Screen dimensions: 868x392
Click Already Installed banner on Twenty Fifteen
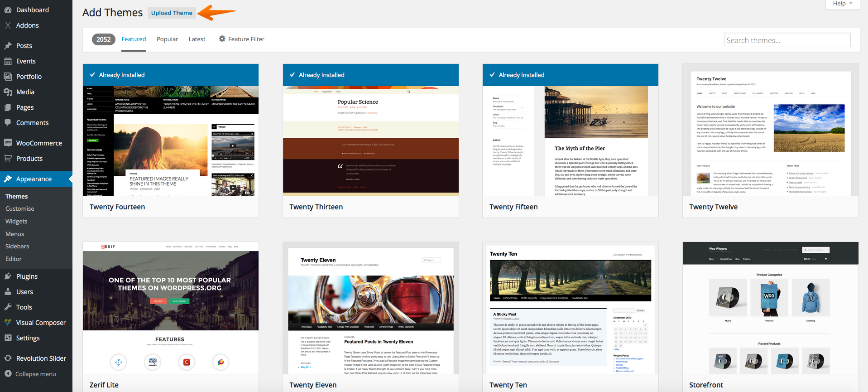pyautogui.click(x=571, y=75)
